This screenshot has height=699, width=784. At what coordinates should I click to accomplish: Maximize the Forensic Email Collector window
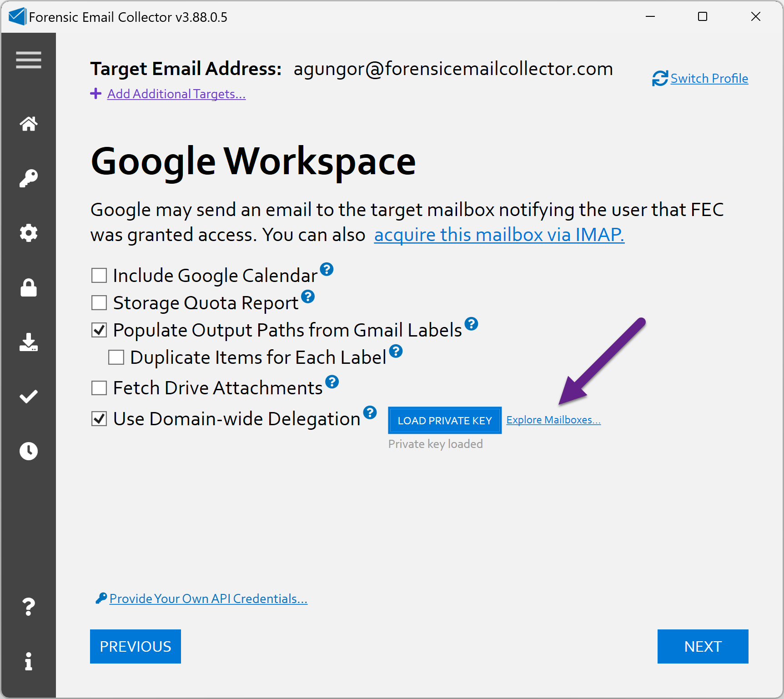pyautogui.click(x=703, y=17)
